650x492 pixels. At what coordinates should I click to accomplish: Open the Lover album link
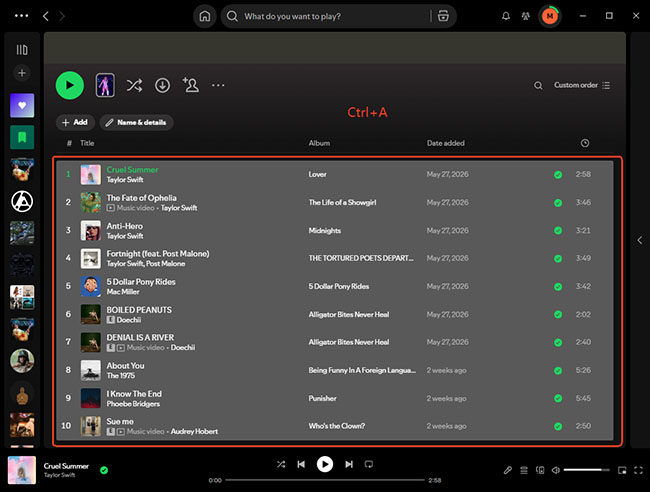coord(317,175)
